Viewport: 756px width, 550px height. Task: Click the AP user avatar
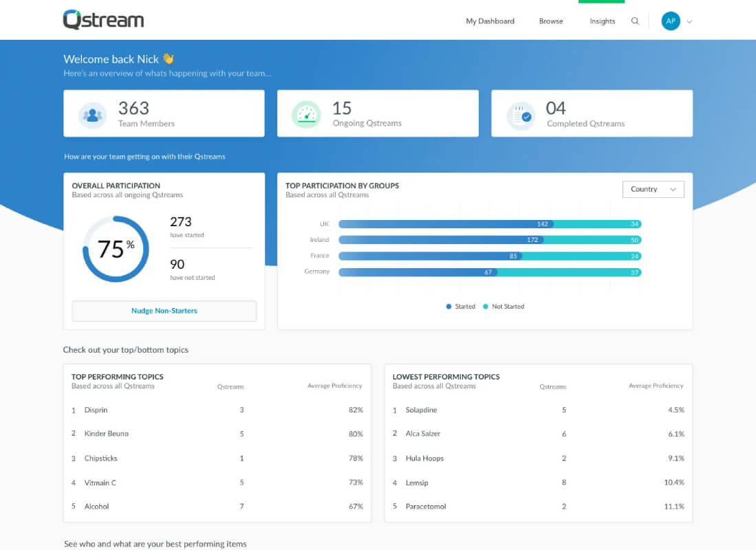[x=670, y=21]
